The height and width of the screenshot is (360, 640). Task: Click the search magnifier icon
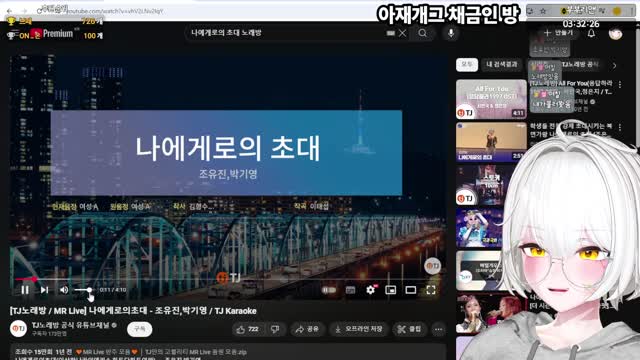[x=422, y=33]
